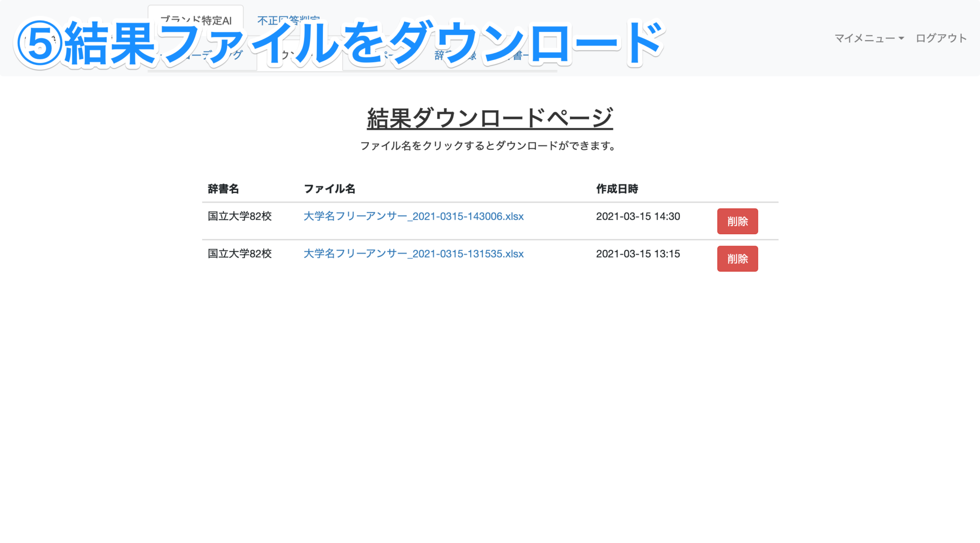Download 大学名フリーアンサー_2021-0315-143006.xlsx

(x=413, y=216)
